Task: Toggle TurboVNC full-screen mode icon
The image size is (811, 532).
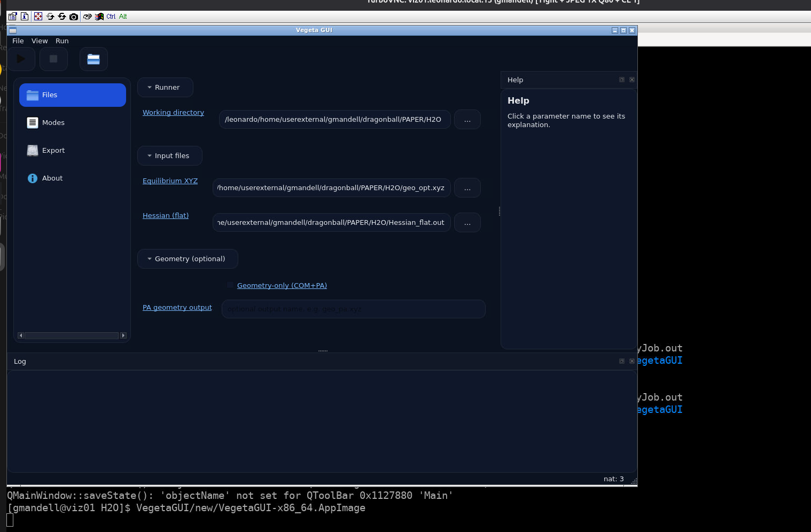Action: click(x=38, y=17)
